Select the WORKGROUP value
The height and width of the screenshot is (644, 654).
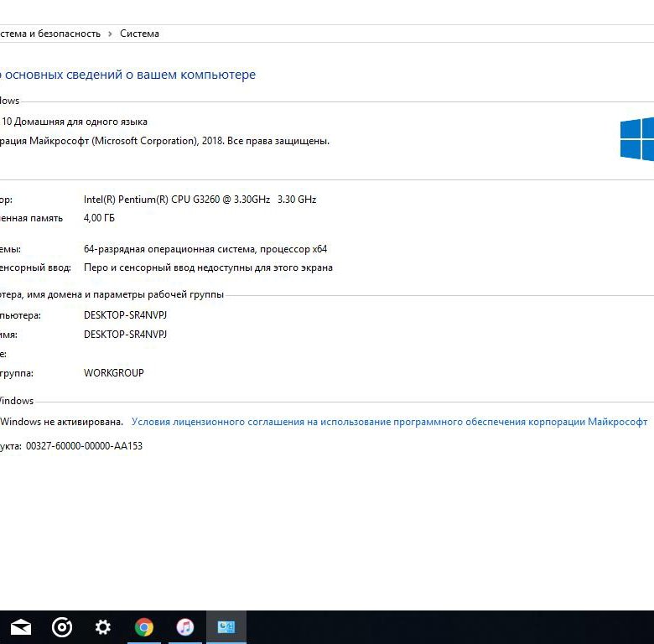[114, 372]
